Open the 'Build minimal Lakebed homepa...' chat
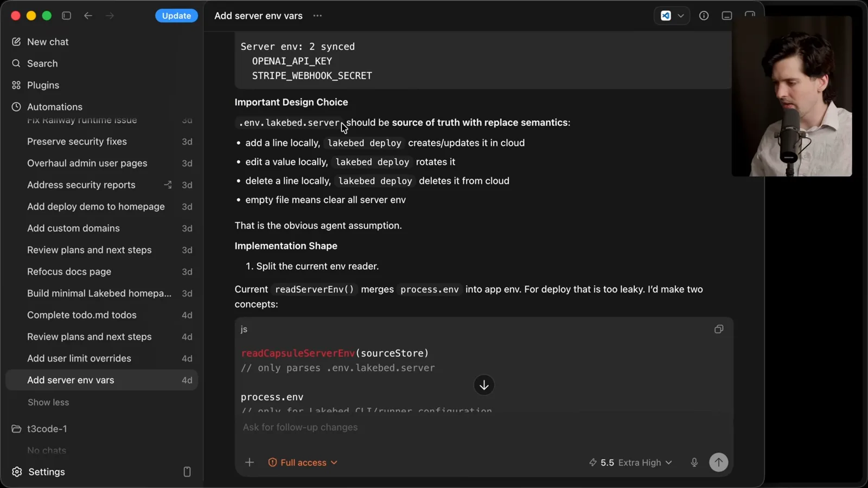 click(101, 293)
